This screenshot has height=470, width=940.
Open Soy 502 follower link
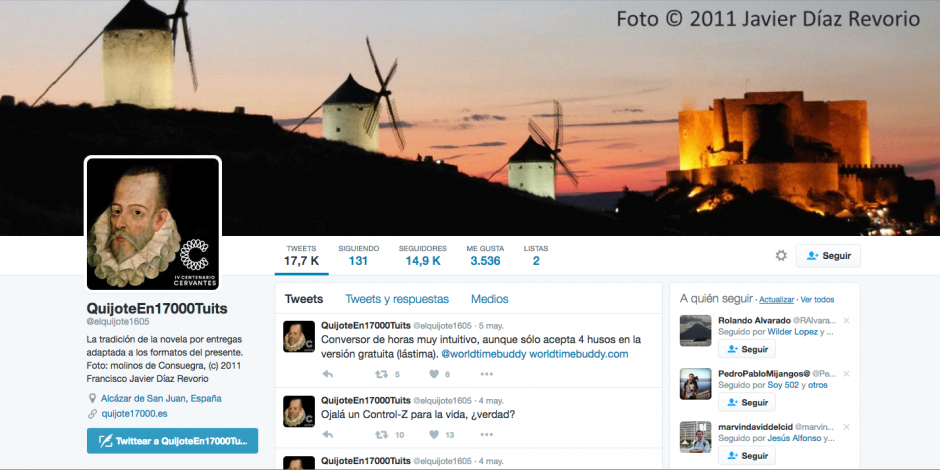click(784, 385)
